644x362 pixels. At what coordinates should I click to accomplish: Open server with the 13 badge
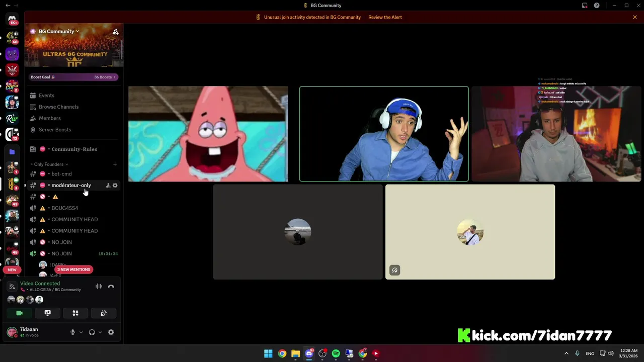[12, 135]
